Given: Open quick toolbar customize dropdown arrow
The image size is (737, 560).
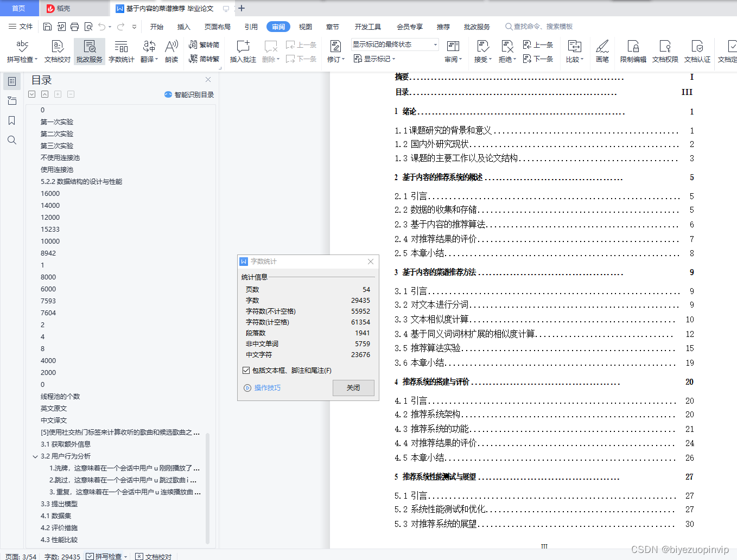Looking at the screenshot, I should point(134,27).
